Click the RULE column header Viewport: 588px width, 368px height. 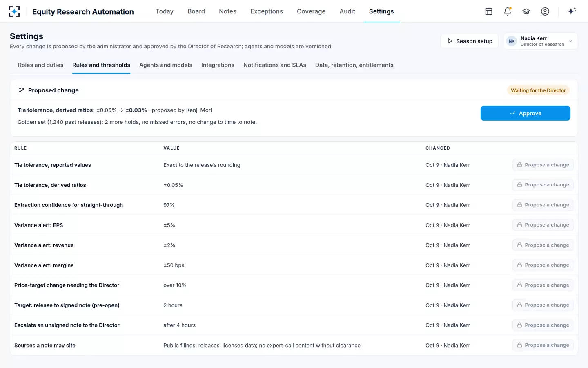(x=20, y=148)
